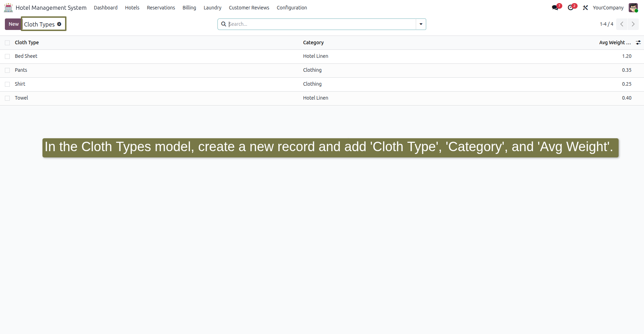Click the New button
This screenshot has width=644, height=334.
point(13,24)
